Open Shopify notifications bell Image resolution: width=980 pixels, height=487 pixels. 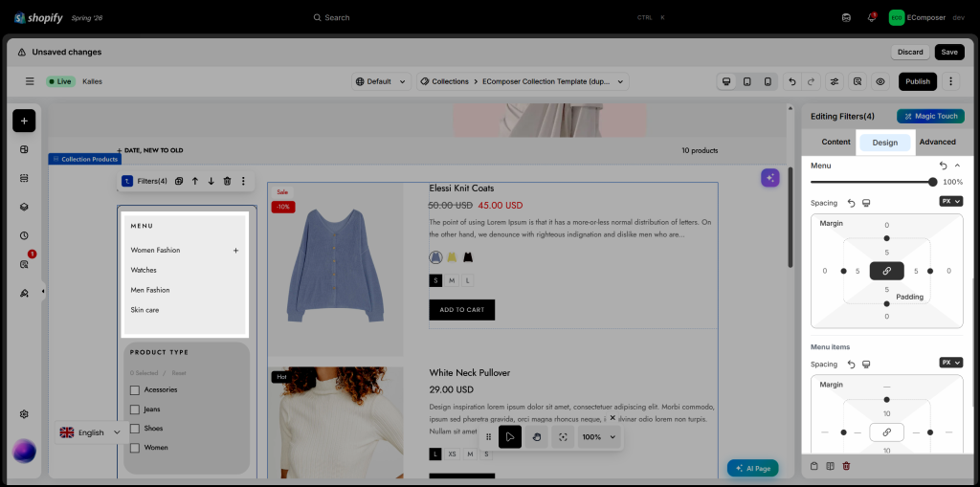tap(871, 17)
